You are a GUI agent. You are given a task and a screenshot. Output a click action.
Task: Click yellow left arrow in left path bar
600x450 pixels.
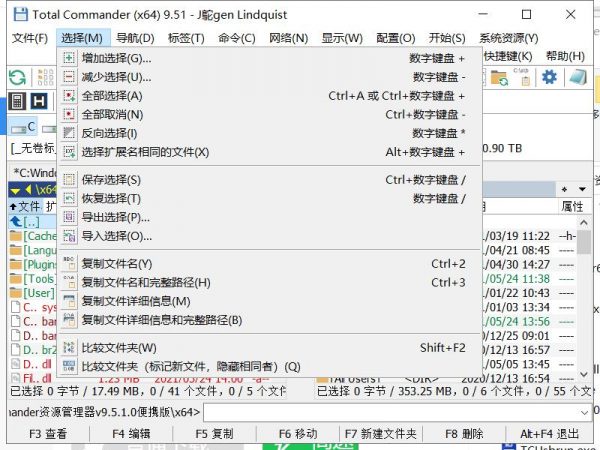pyautogui.click(x=28, y=190)
